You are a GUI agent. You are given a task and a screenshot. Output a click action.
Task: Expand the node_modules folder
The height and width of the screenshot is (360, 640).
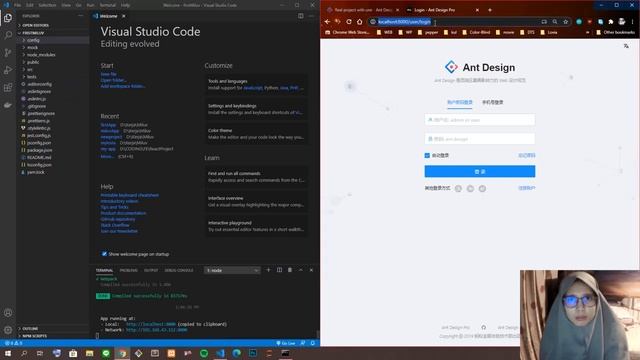[41, 55]
